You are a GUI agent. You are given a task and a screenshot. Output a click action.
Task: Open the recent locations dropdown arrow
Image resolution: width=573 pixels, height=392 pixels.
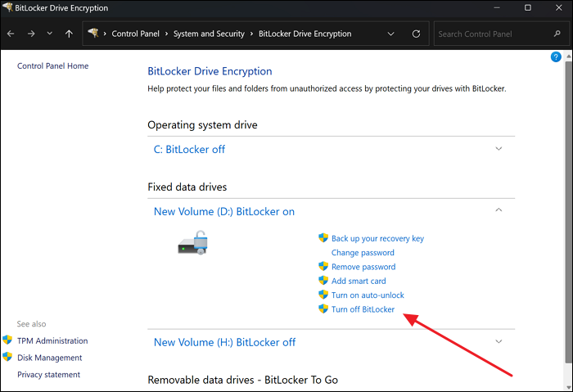[49, 34]
